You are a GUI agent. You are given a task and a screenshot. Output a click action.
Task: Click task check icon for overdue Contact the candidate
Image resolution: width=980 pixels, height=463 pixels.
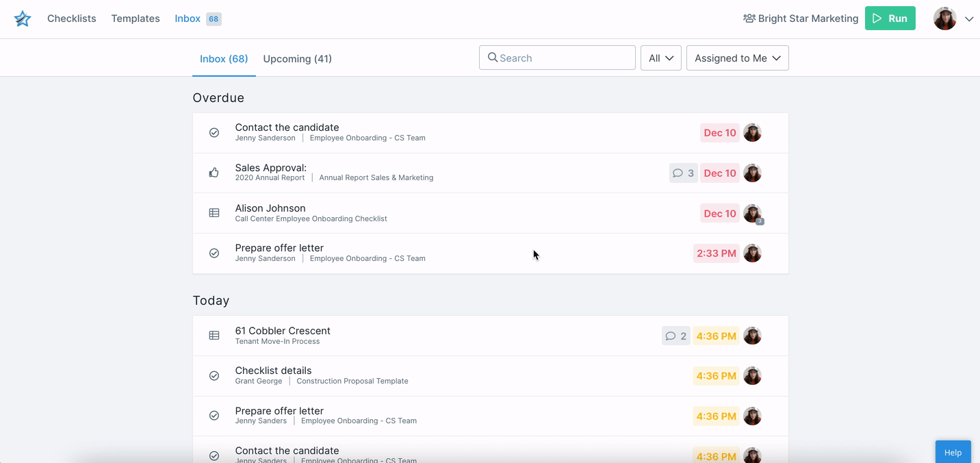(x=214, y=133)
